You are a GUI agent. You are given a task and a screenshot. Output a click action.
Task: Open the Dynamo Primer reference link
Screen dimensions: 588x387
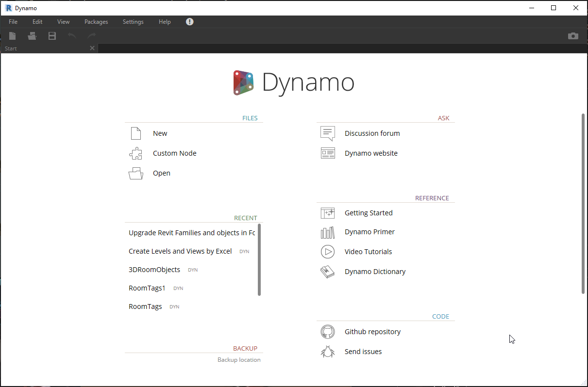tap(370, 232)
